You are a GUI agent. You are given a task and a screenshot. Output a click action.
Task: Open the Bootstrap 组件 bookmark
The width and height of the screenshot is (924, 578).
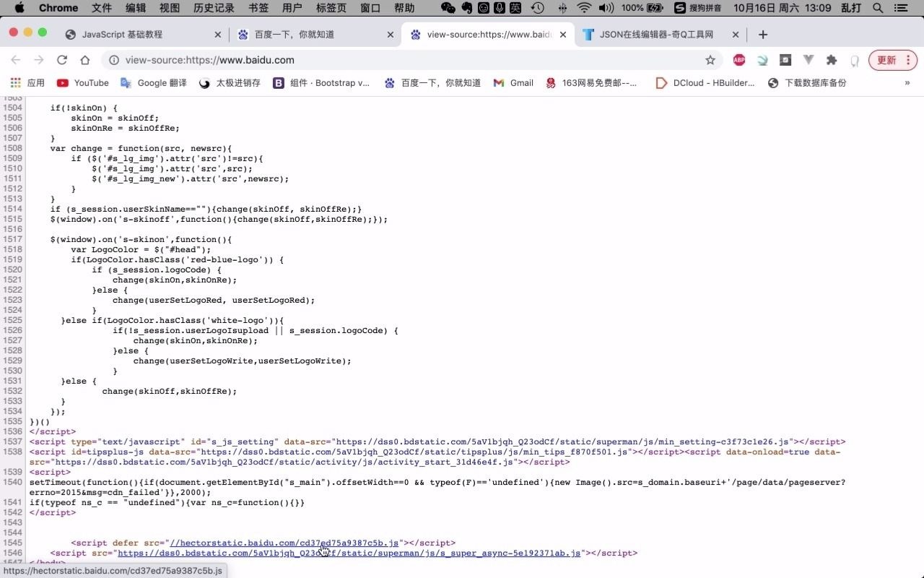(321, 83)
